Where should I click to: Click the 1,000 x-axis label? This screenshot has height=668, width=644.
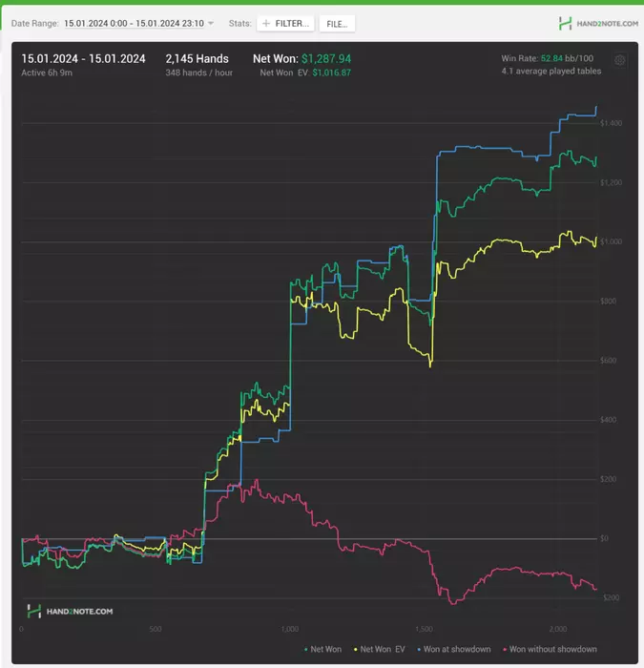pos(290,629)
